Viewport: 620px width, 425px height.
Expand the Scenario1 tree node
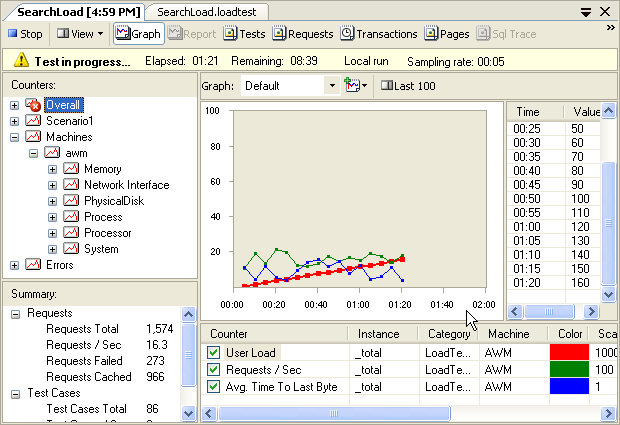click(14, 121)
